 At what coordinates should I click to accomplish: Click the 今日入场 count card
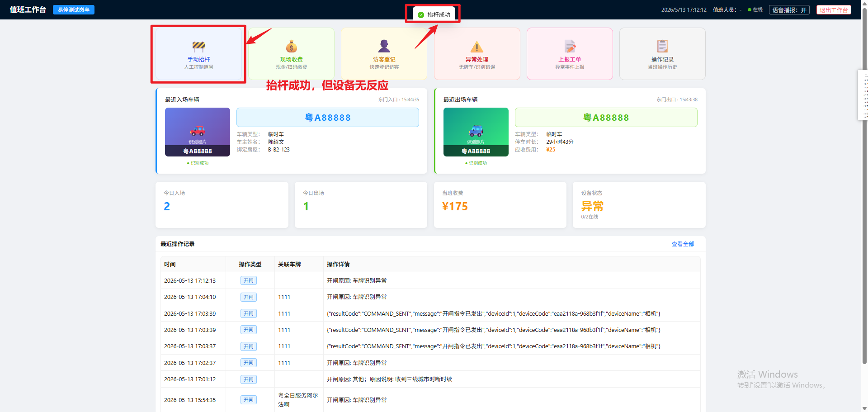tap(222, 205)
